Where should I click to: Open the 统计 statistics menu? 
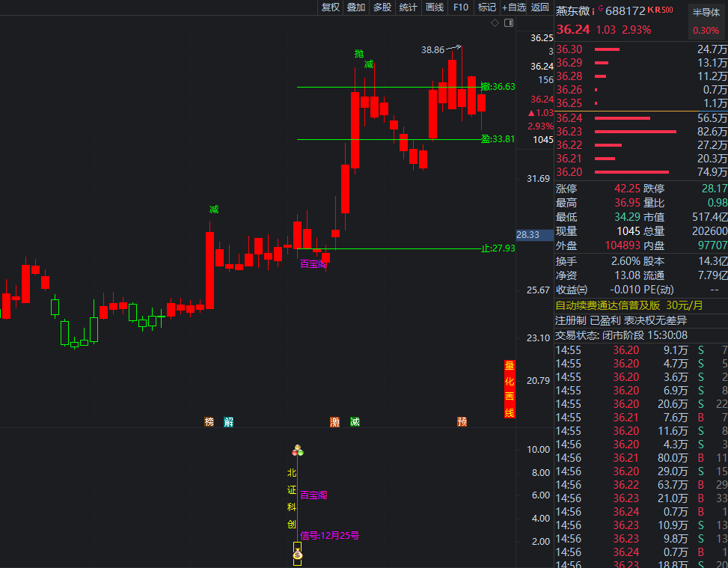[x=409, y=7]
